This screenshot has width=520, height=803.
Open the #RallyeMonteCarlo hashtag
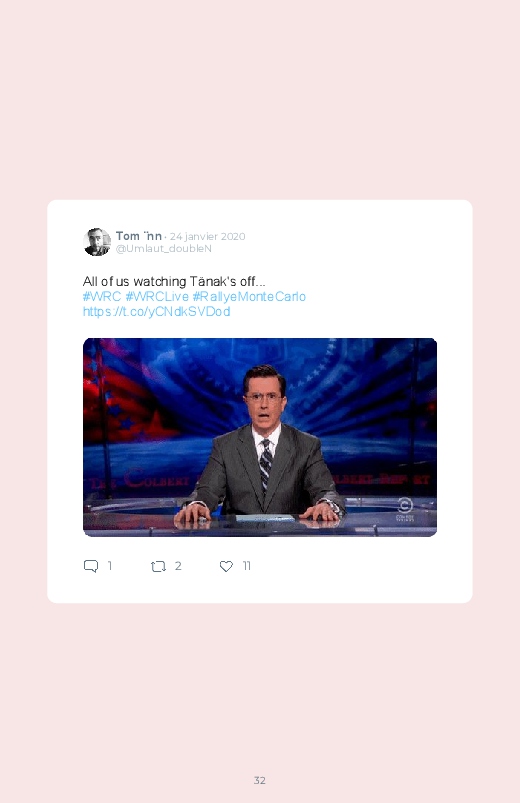(249, 297)
